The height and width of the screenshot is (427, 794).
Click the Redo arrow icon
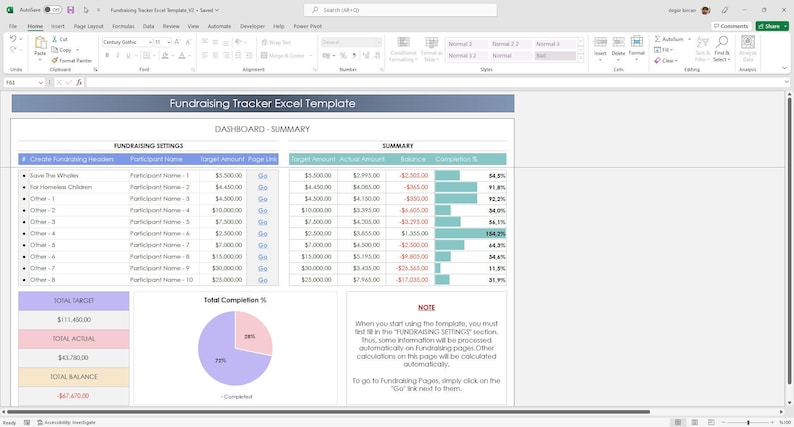point(13,49)
